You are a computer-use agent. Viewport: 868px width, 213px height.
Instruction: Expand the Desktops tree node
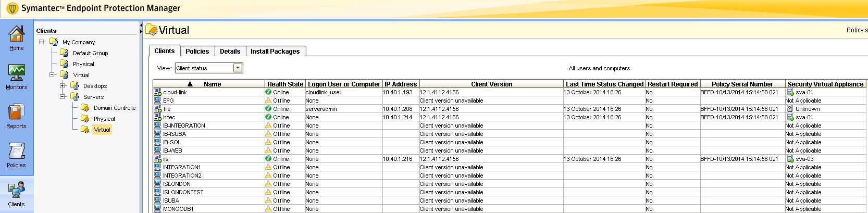[63, 86]
